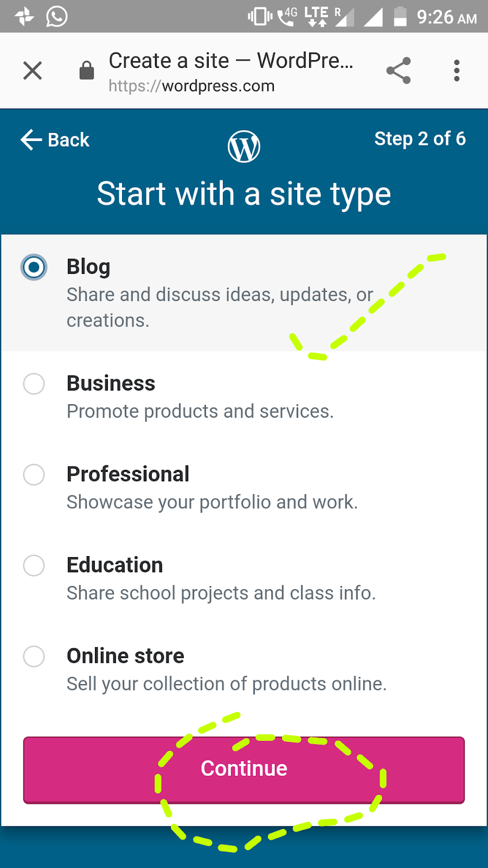This screenshot has height=868, width=488.
Task: Close the browser tab with X icon
Action: 33,71
